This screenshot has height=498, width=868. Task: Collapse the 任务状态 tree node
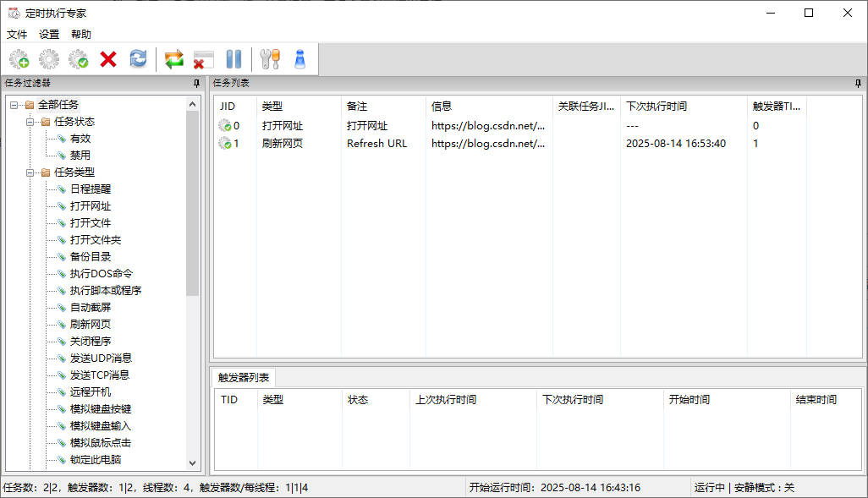point(30,122)
